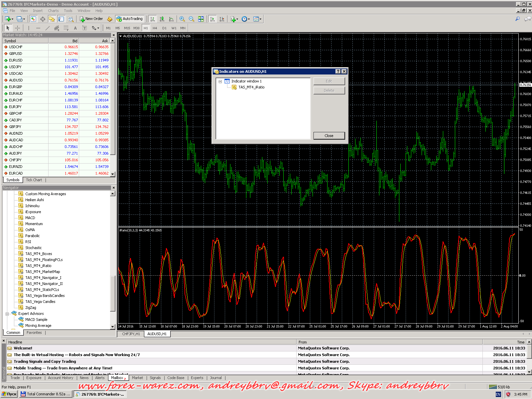The width and height of the screenshot is (532, 399).
Task: Click the Navigator scrollbar down arrow
Action: (x=113, y=327)
